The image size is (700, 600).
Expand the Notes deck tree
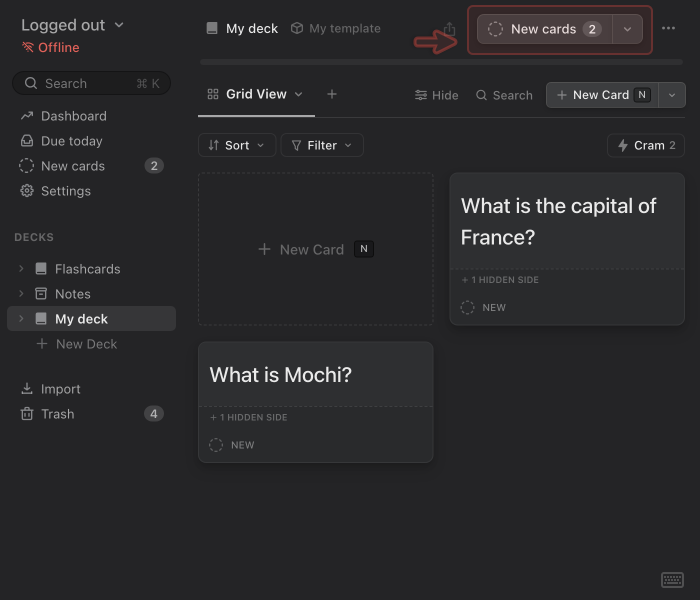coord(21,294)
